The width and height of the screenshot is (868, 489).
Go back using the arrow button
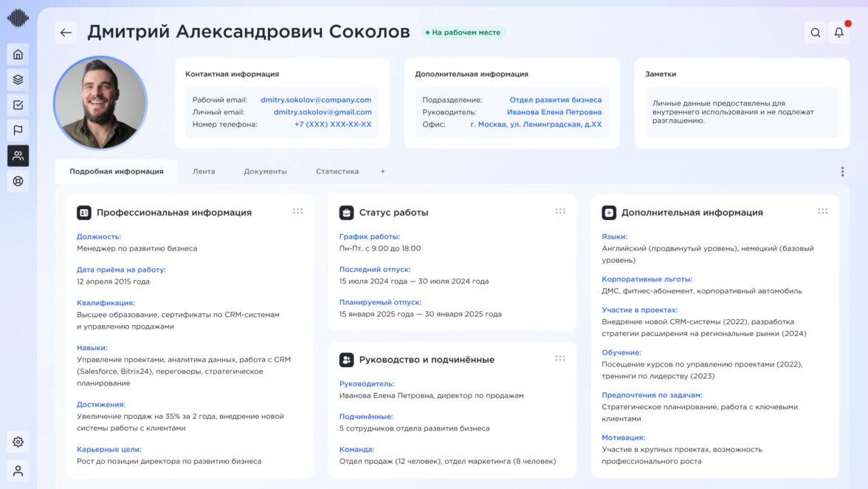(66, 33)
